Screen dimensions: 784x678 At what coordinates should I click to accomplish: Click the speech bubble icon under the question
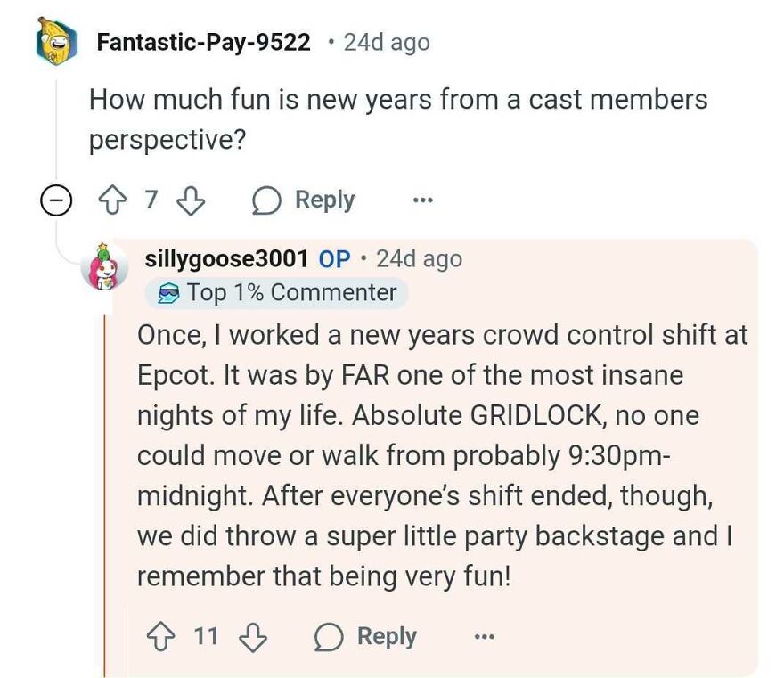265,200
